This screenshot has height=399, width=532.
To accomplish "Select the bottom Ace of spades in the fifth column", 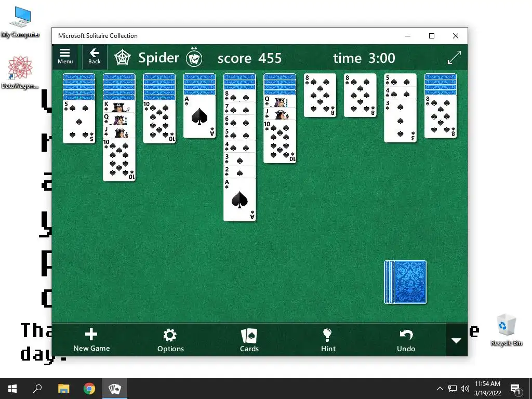I will [x=240, y=199].
